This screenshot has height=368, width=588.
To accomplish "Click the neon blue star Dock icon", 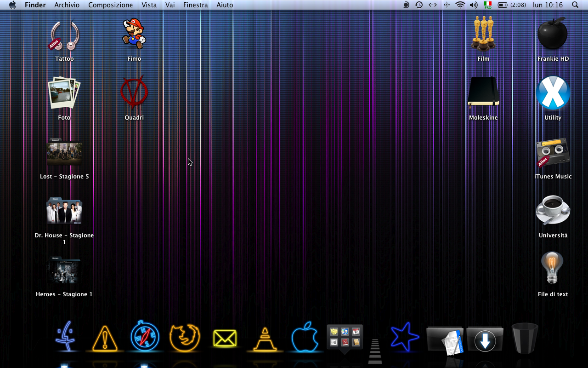I will 405,337.
